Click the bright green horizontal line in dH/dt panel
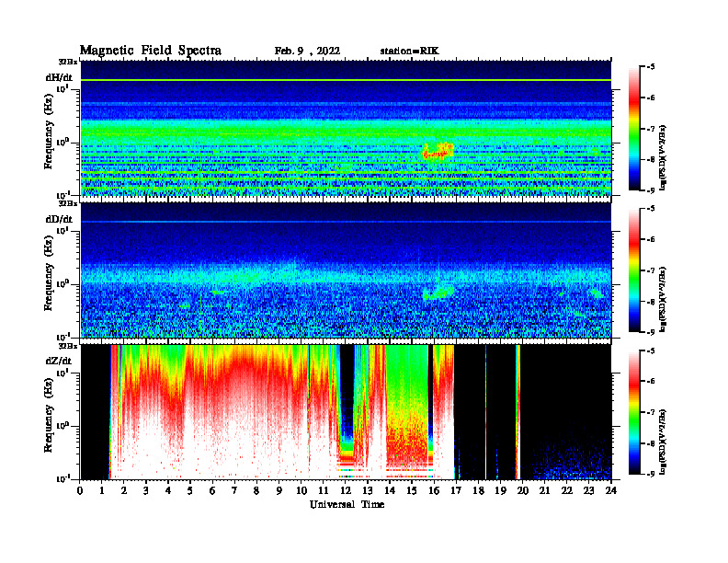This screenshot has height=563, width=728. click(346, 80)
